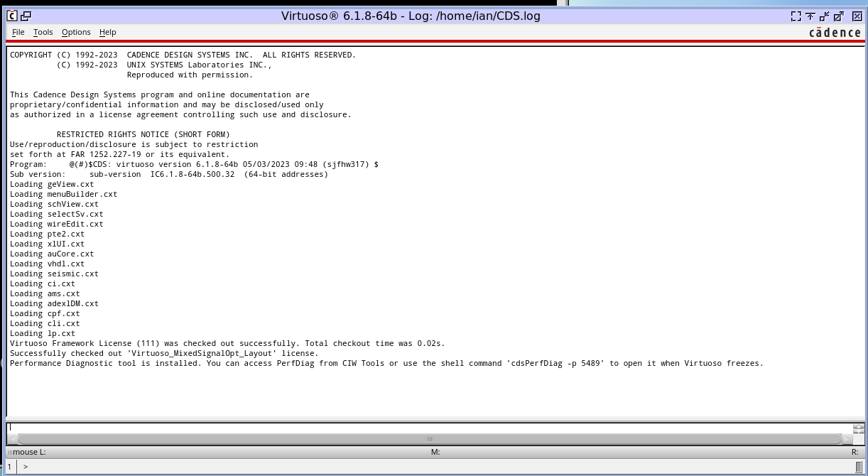Open the Options menu
Image resolution: width=868 pixels, height=476 pixels.
[76, 32]
